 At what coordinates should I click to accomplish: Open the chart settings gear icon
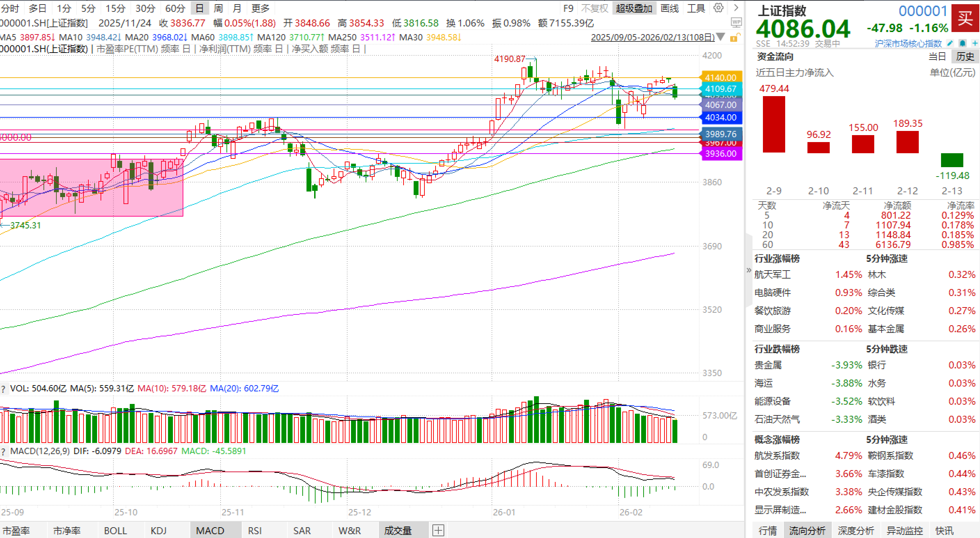(718, 8)
